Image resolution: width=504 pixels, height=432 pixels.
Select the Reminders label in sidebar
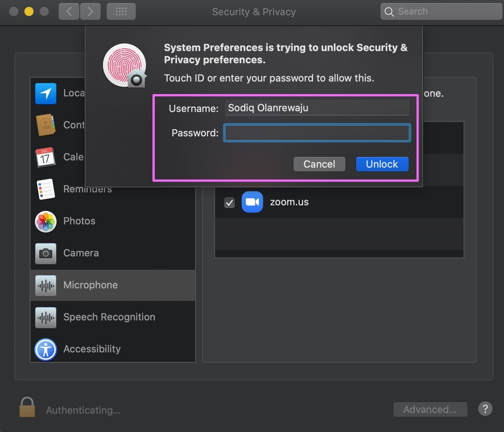point(88,189)
